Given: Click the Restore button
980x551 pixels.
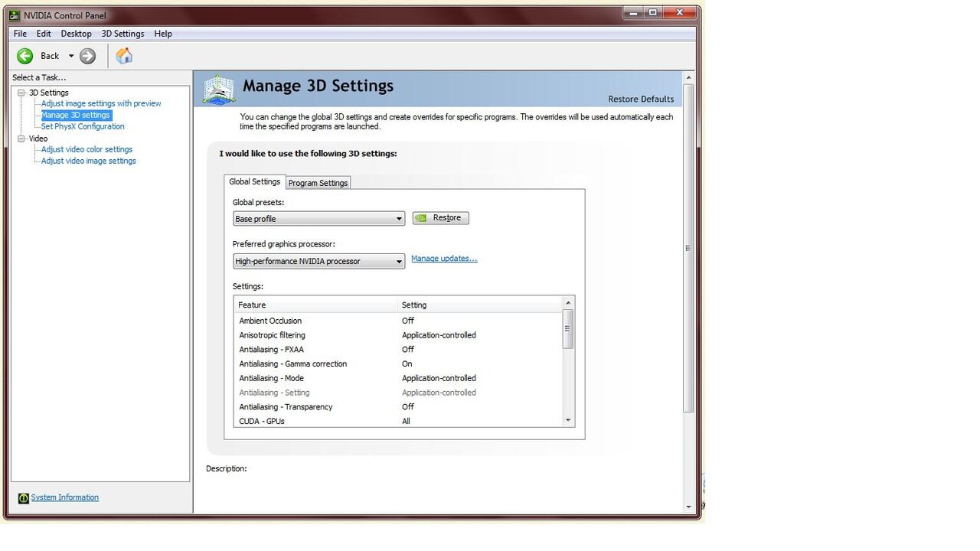Looking at the screenshot, I should click(x=440, y=218).
